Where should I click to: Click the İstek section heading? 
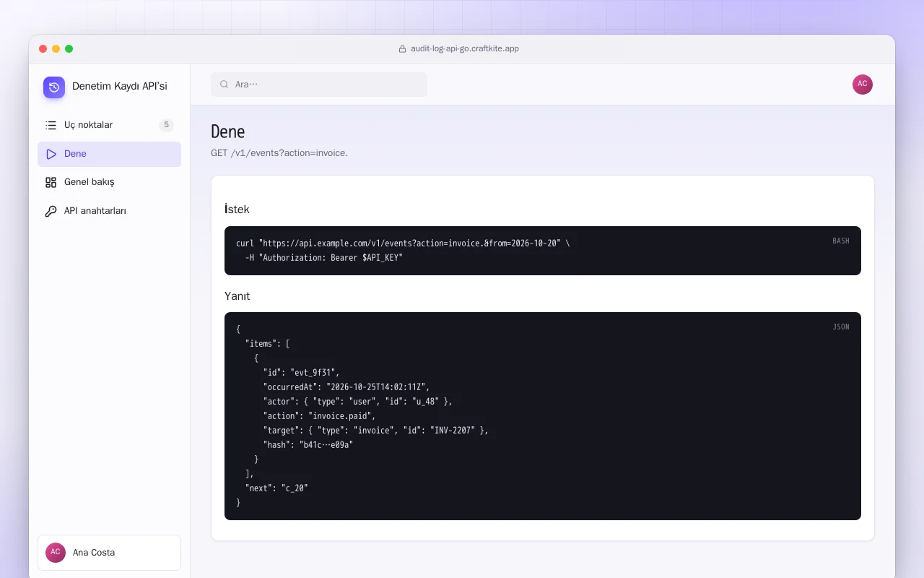[x=237, y=210]
